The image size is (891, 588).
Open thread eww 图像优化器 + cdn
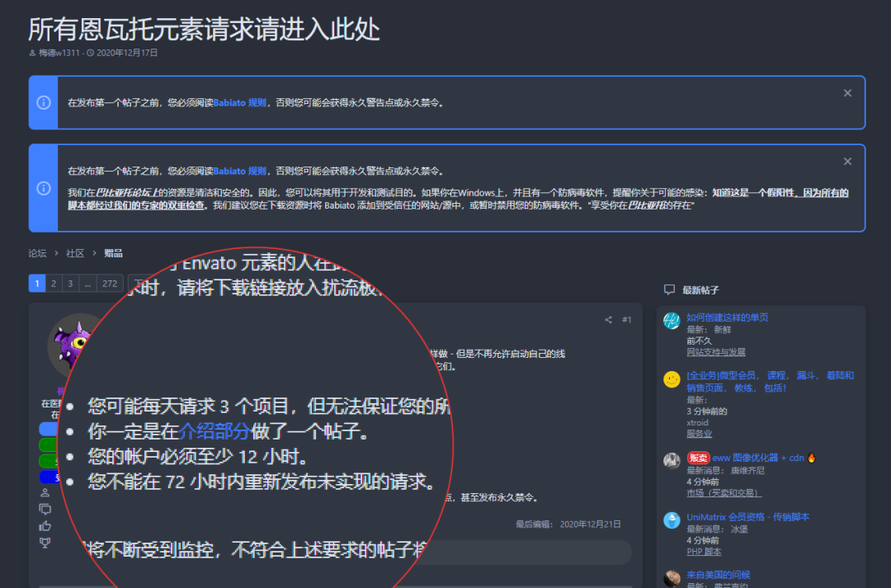point(758,458)
